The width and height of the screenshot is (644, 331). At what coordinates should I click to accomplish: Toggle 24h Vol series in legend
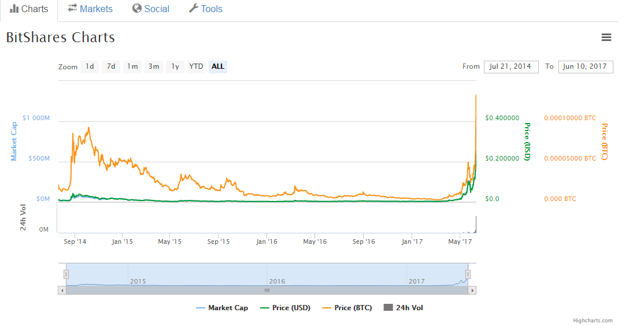pyautogui.click(x=404, y=308)
